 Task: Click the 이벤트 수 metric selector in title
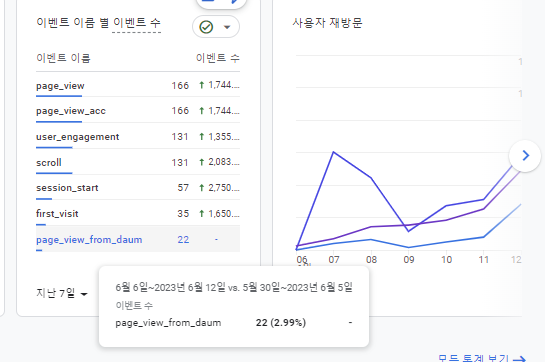[x=137, y=23]
